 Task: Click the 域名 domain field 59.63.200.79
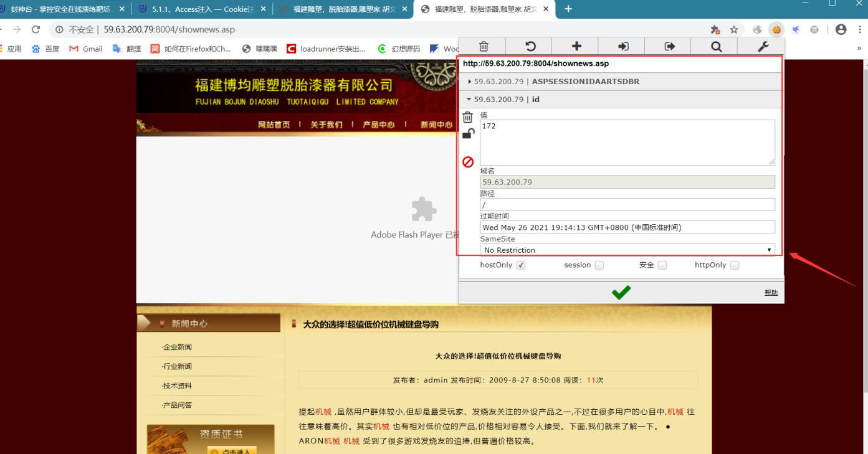click(x=627, y=182)
